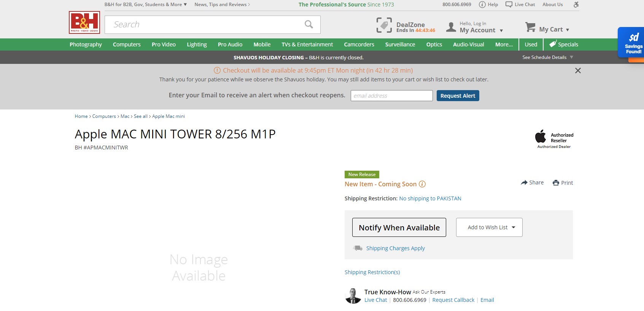Click the Specials tag icon
644x311 pixels.
tap(553, 44)
